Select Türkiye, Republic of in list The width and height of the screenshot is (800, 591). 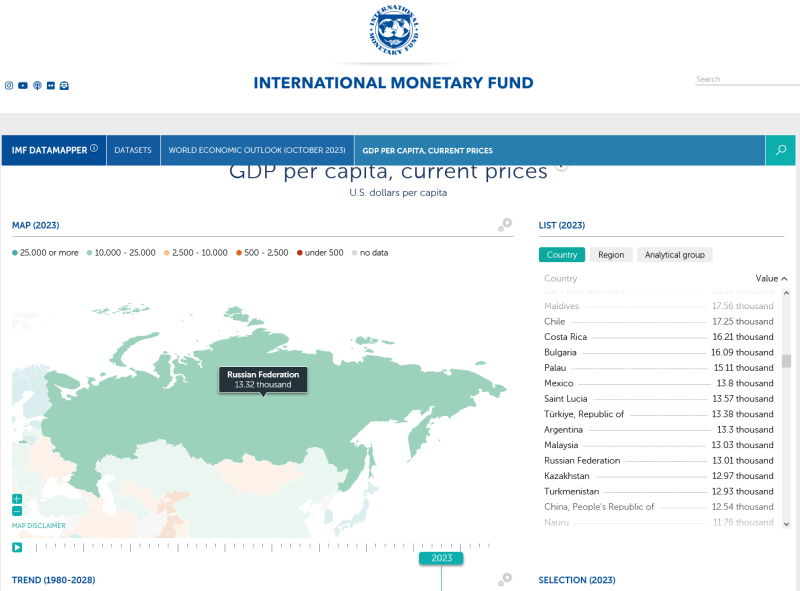point(659,414)
